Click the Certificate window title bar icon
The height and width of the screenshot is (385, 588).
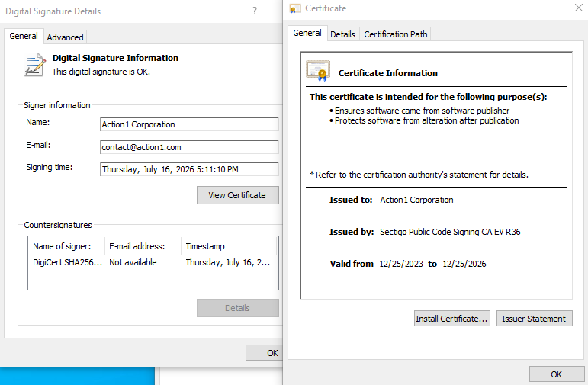coord(295,8)
